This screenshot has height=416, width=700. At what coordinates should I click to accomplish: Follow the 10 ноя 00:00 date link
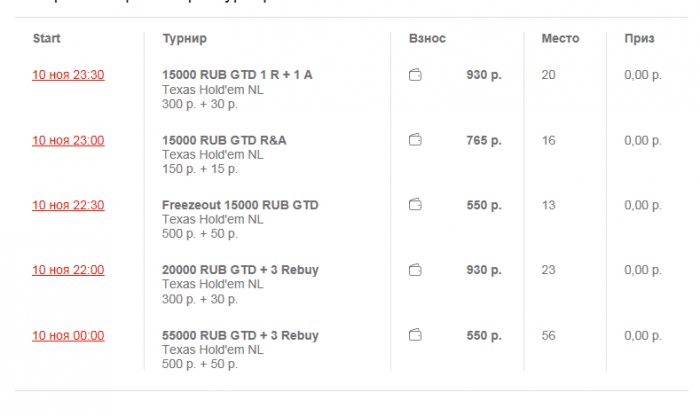click(x=68, y=335)
